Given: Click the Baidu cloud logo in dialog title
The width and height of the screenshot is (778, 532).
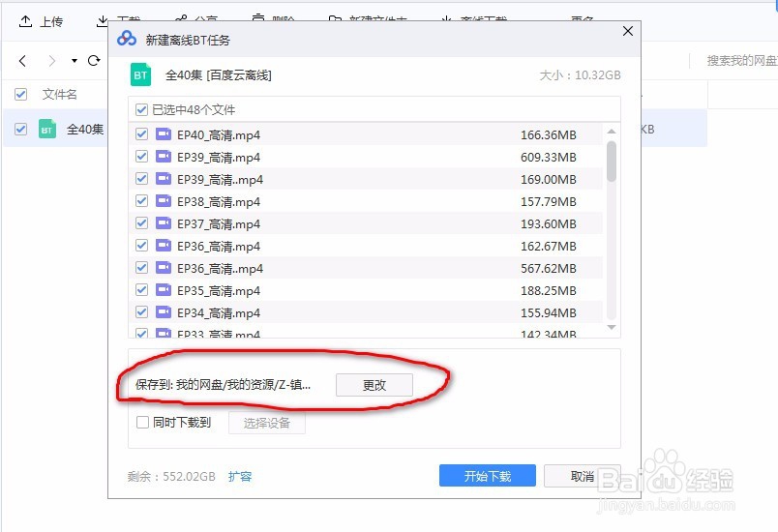Looking at the screenshot, I should 127,39.
